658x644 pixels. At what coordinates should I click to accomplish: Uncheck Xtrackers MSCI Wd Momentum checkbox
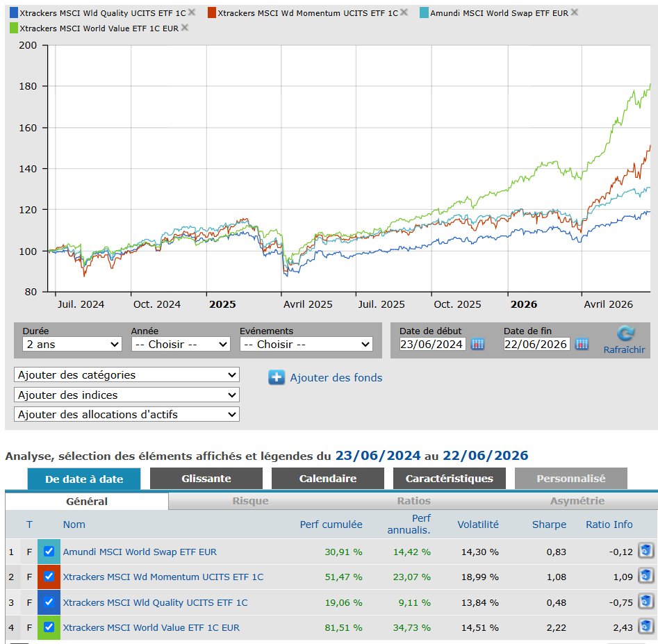coord(49,577)
